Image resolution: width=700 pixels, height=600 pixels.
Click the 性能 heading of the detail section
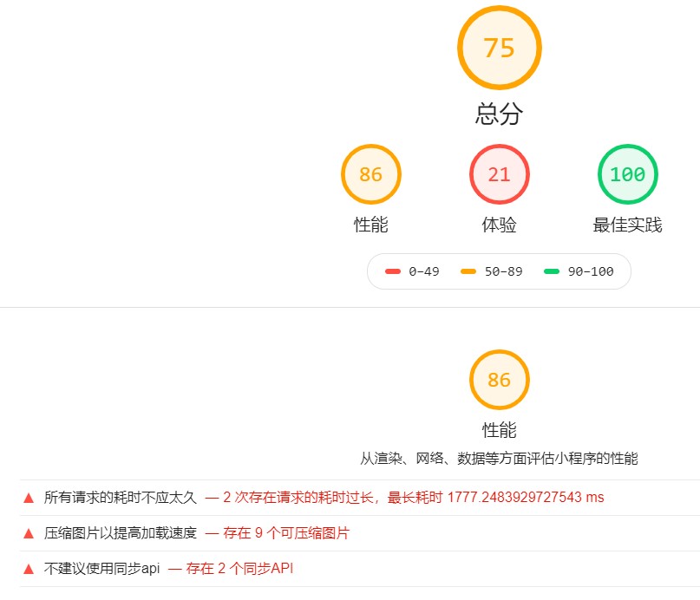pyautogui.click(x=499, y=430)
